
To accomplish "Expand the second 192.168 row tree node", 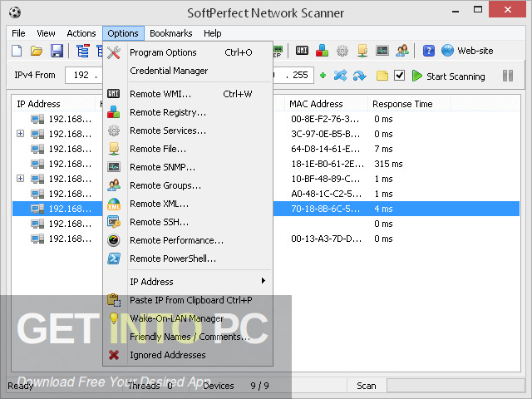I will [20, 133].
